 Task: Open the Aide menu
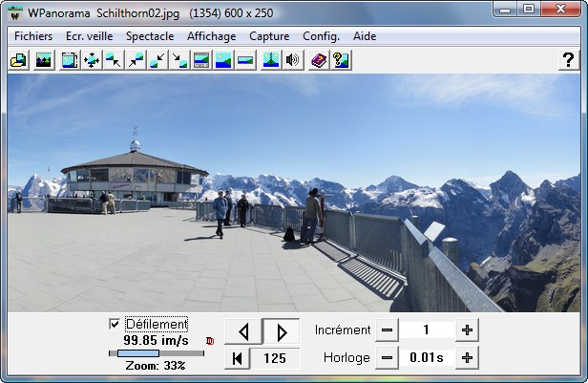365,36
